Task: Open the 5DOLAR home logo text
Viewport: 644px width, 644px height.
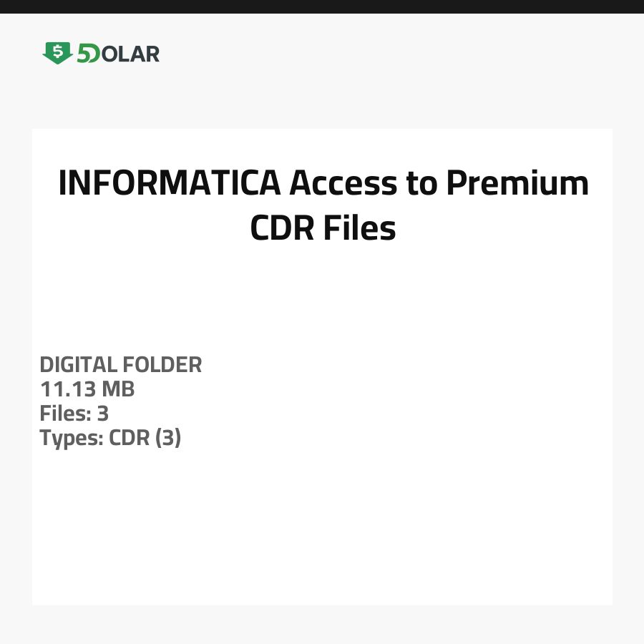Action: (117, 54)
